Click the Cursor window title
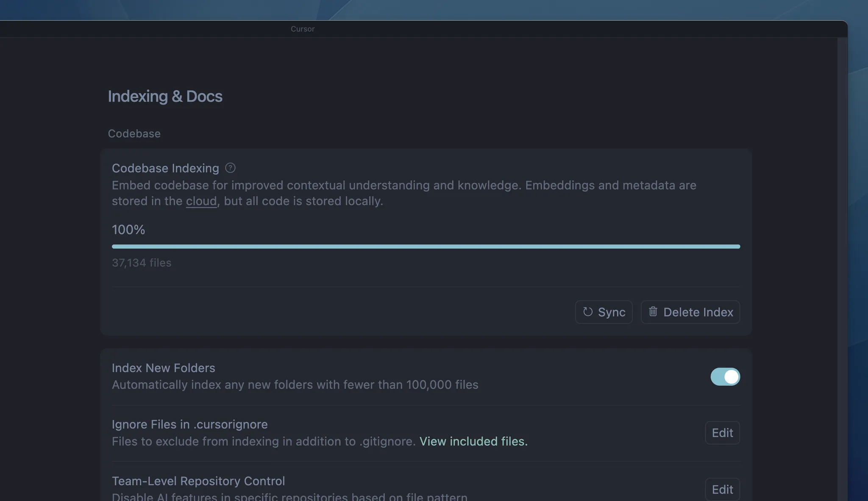 303,29
